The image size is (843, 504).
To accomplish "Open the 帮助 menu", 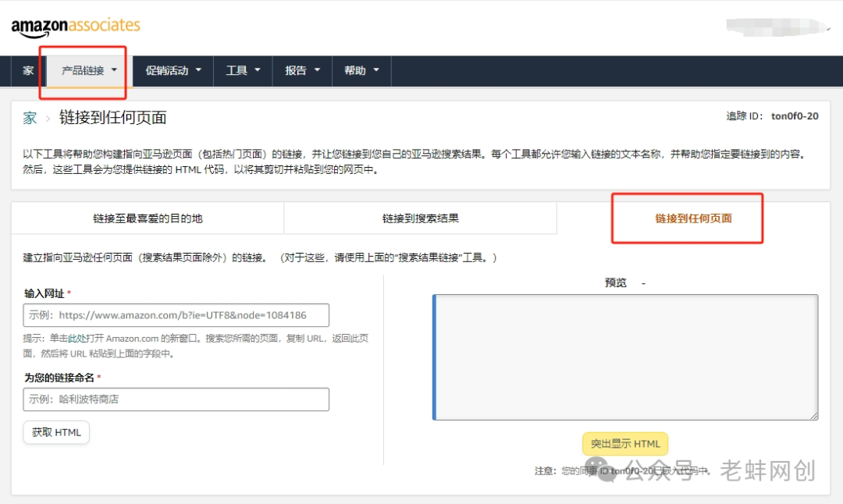I will [361, 70].
